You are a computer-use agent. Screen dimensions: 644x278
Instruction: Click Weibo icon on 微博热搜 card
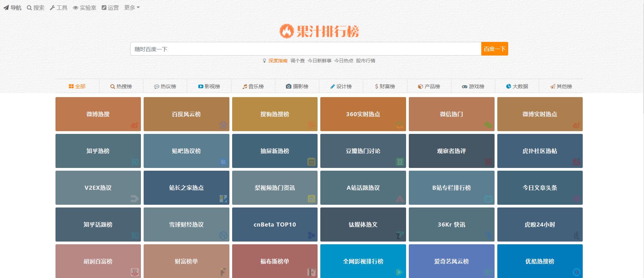point(135,125)
